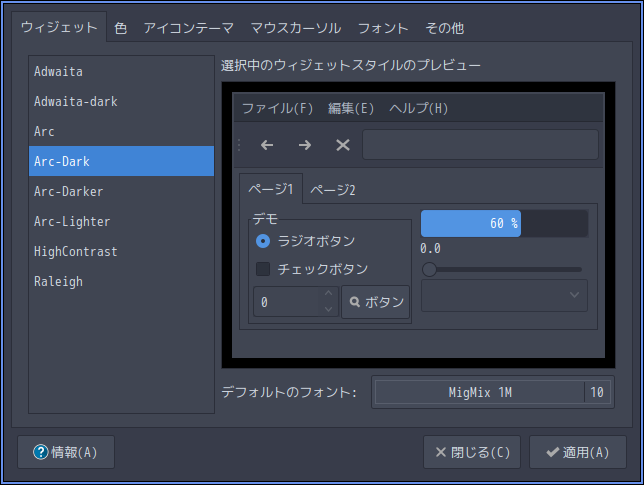This screenshot has width=644, height=485.
Task: Select the ラジオボタン radio button
Action: [x=263, y=241]
